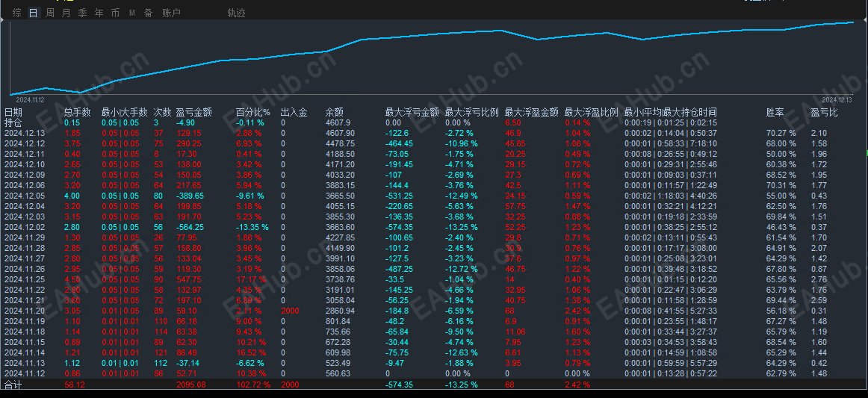Click the 合计 total row label
The image size is (868, 398).
point(12,385)
